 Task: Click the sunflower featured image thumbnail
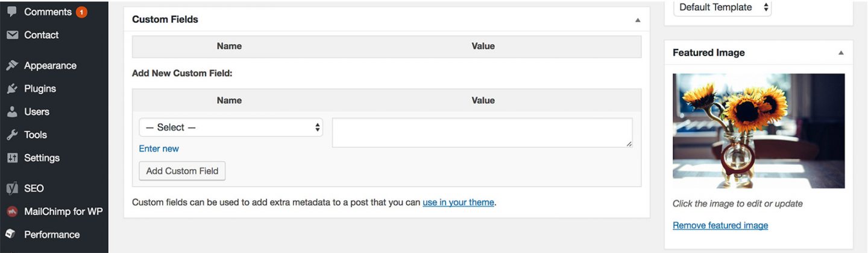759,131
